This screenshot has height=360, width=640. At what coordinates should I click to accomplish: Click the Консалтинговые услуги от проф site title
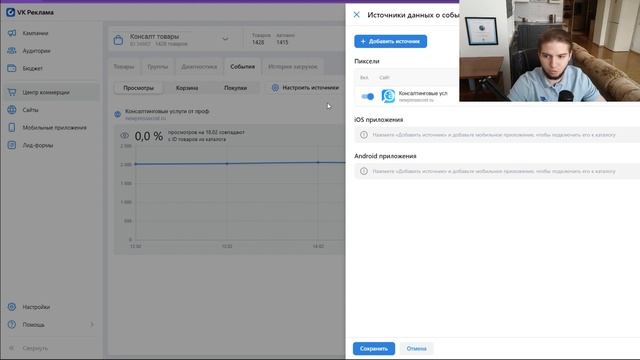tap(167, 111)
